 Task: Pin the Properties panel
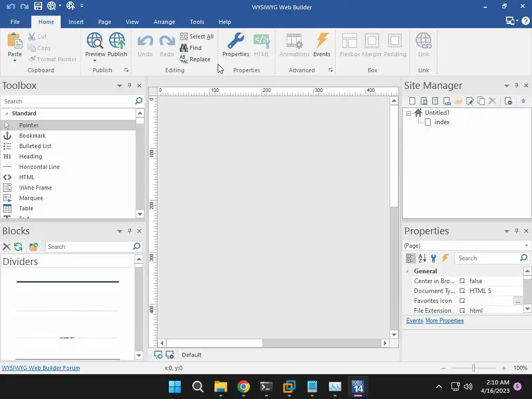516,231
